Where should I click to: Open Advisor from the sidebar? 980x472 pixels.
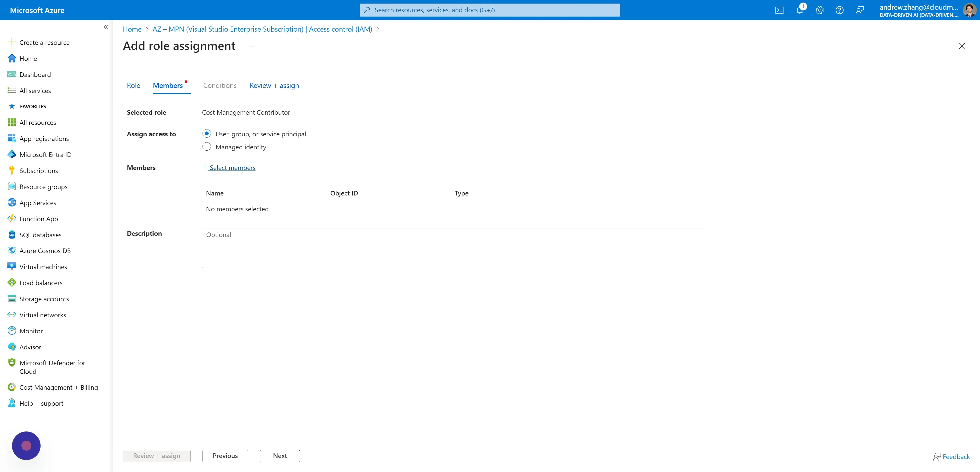tap(30, 347)
